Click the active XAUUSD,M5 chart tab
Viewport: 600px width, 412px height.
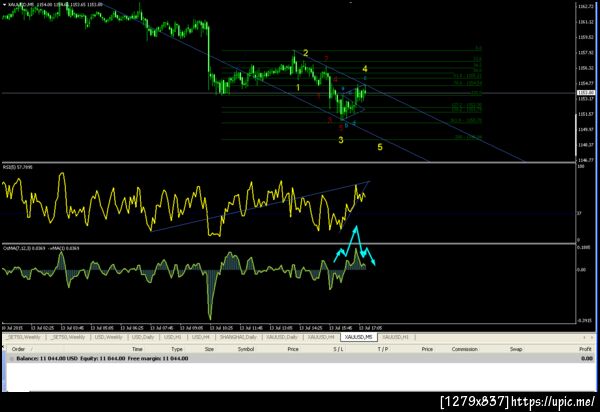click(x=358, y=337)
